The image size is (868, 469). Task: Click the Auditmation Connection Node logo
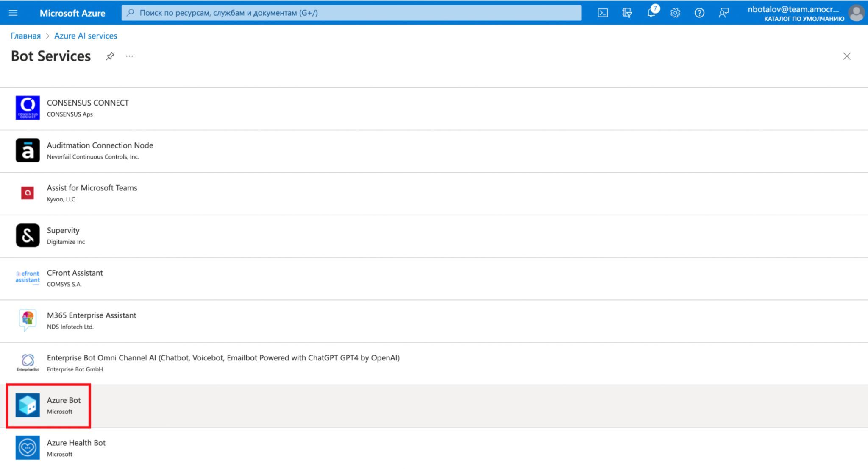(x=28, y=150)
